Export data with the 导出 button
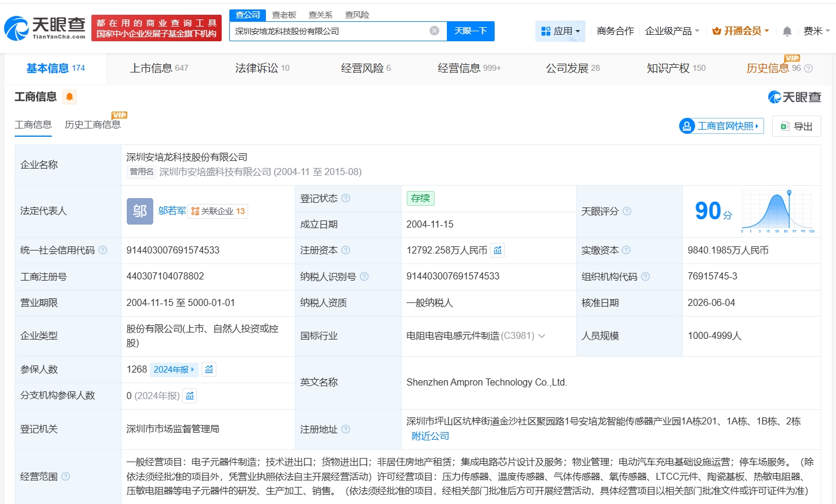The width and height of the screenshot is (836, 504). tap(796, 126)
